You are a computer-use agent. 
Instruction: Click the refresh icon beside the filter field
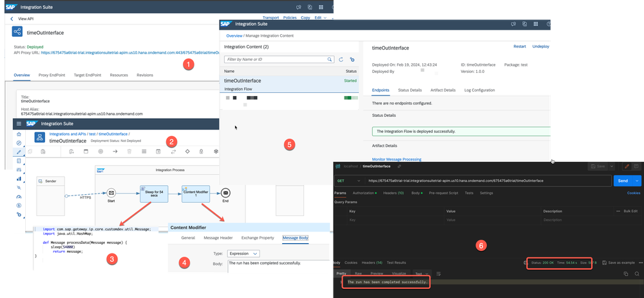tap(341, 59)
